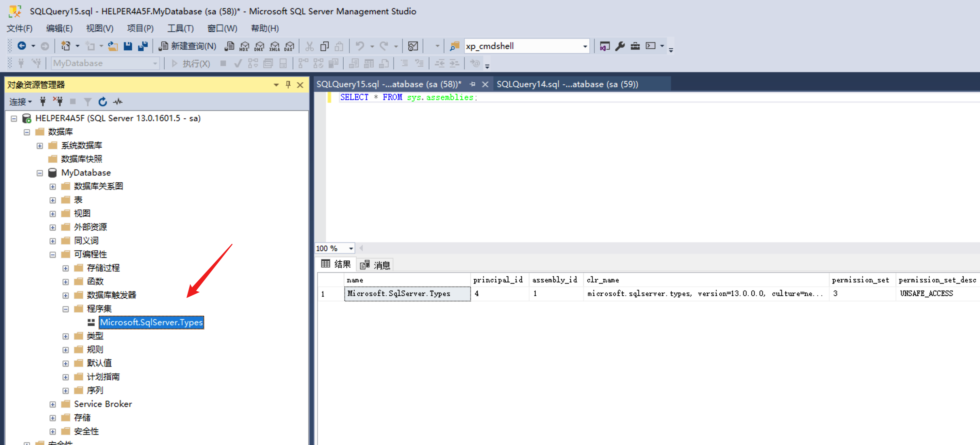Click the Open File folder icon
The height and width of the screenshot is (445, 980).
coord(113,46)
